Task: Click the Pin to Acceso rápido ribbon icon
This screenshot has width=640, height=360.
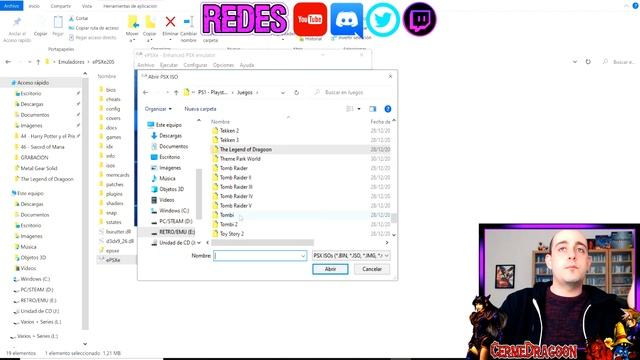Action: 17,22
